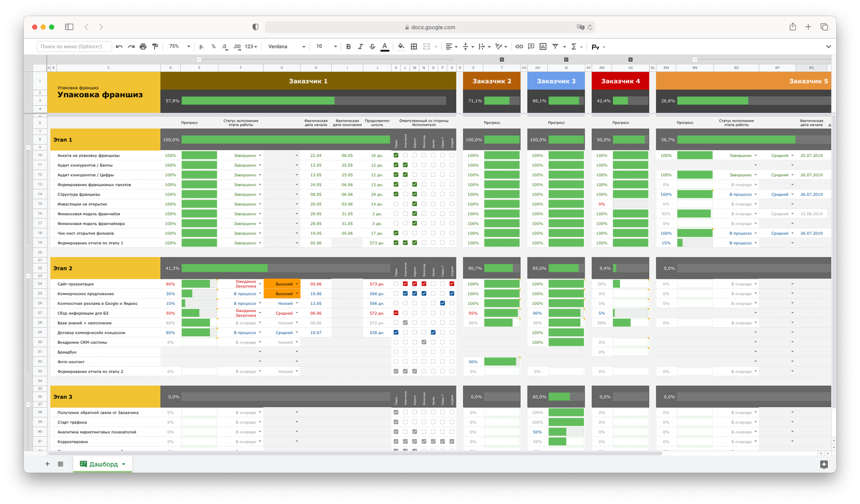This screenshot has width=860, height=504.
Task: Increase decimal places
Action: click(x=237, y=47)
